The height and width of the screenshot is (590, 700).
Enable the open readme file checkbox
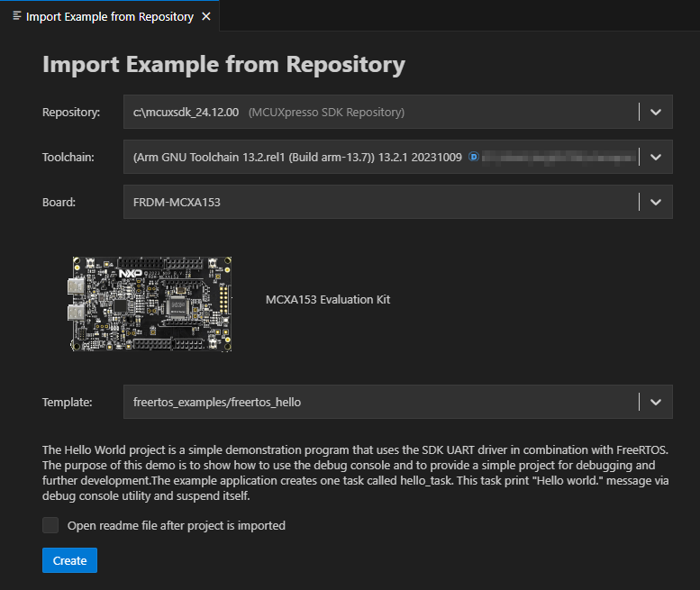[50, 525]
